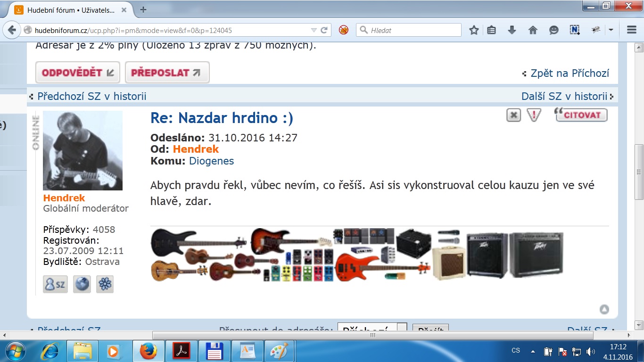644x362 pixels.
Task: Click the report message exclamation icon
Action: [x=534, y=115]
